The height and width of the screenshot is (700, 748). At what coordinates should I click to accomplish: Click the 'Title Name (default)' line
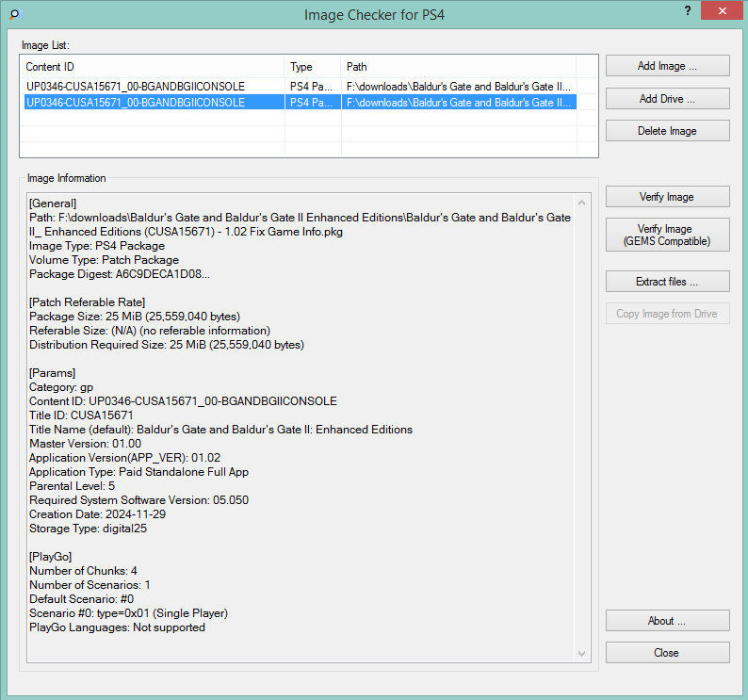220,430
